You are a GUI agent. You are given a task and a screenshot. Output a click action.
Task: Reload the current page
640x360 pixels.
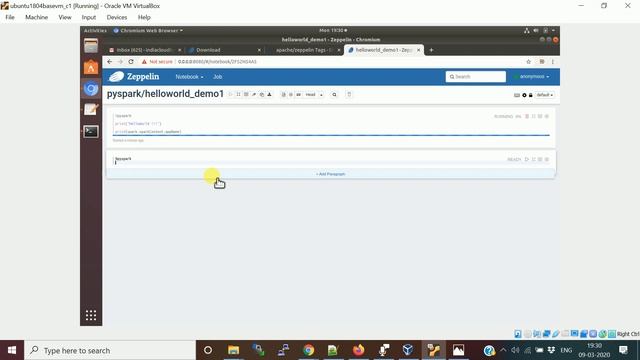click(x=131, y=62)
